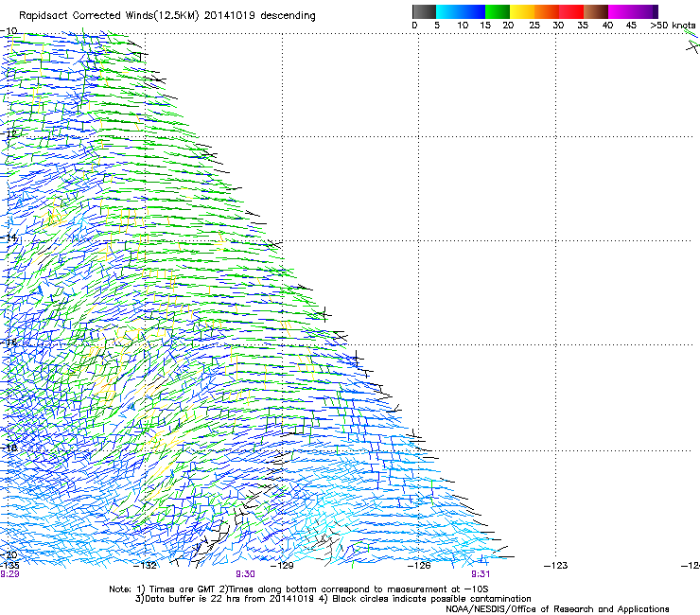Click the "-10" latitude axis label

pyautogui.click(x=9, y=30)
